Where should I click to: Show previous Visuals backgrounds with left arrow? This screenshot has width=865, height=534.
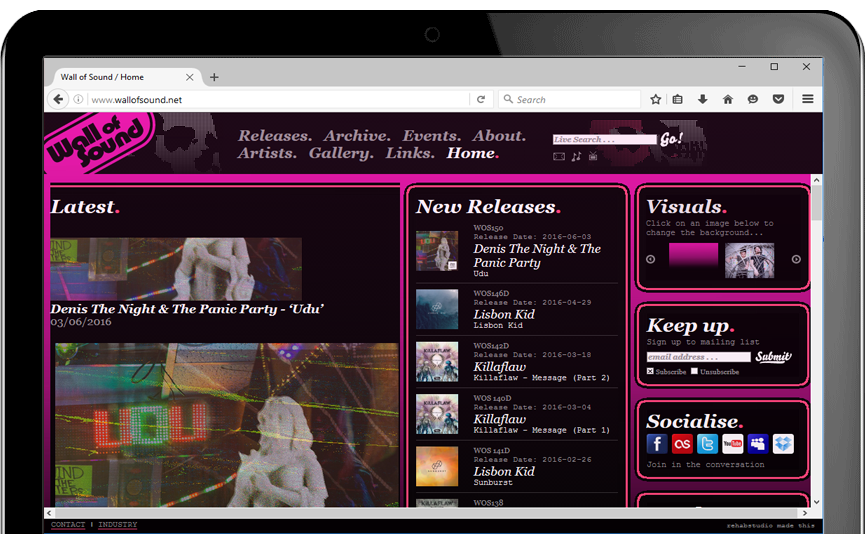coord(650,259)
